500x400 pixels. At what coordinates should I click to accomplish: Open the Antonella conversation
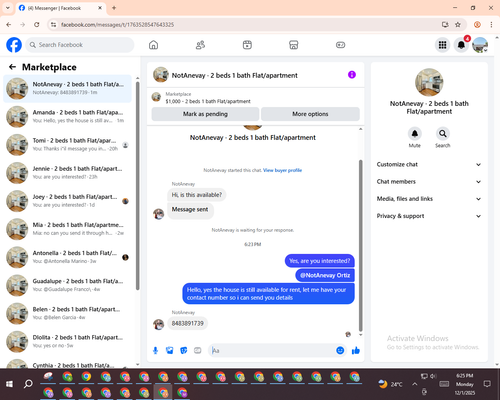click(67, 257)
